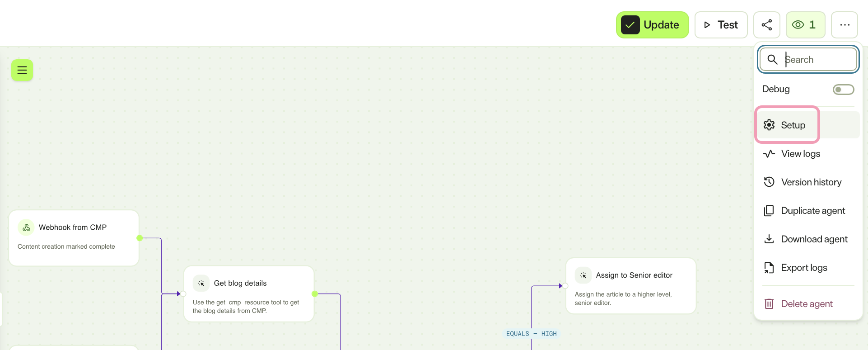
Task: Click the Assign to Senior editor sparkle icon
Action: pos(583,275)
